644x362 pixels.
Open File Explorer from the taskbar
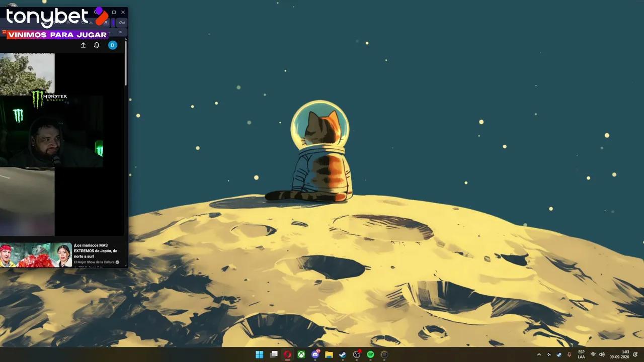329,354
